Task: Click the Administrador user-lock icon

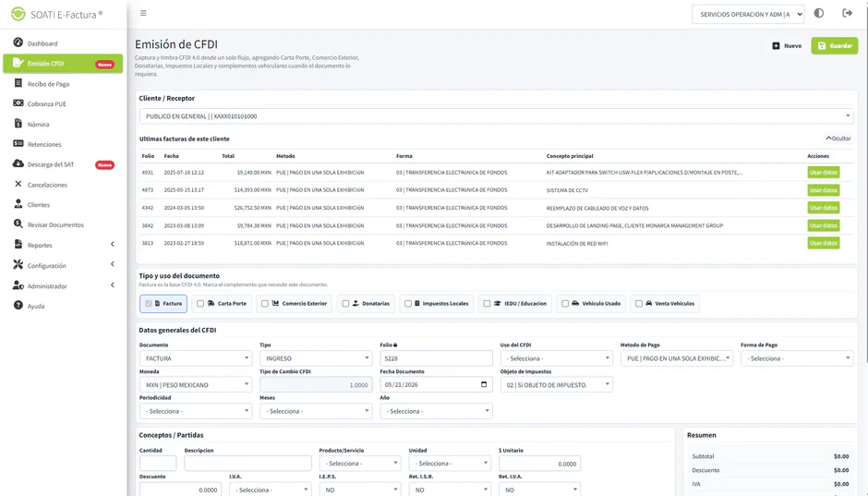Action: tap(18, 285)
